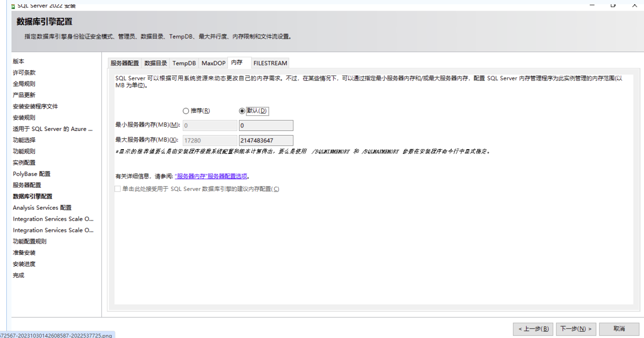644x338 pixels.
Task: Open the 服务器内存 服务器配置选项 link
Action: [x=211, y=176]
